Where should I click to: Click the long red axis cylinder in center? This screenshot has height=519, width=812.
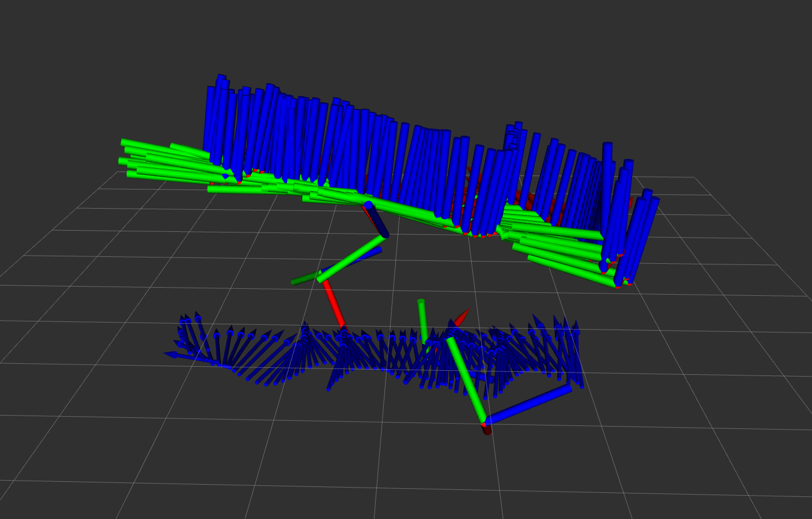334,305
